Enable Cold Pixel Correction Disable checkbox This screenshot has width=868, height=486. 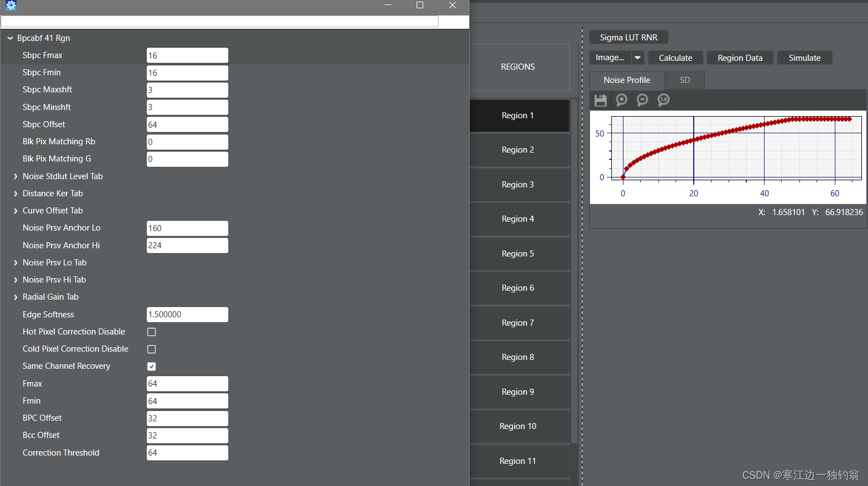coord(152,349)
